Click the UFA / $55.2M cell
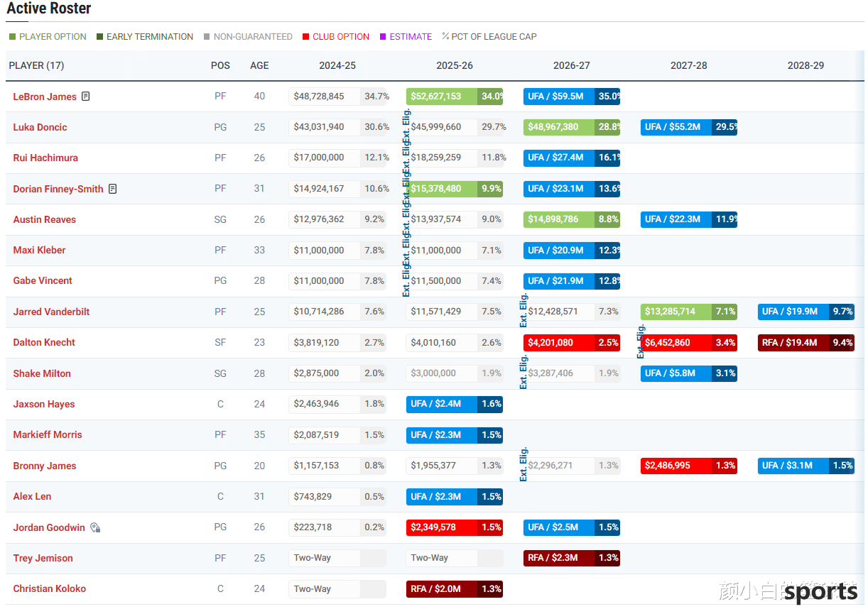This screenshot has width=868, height=614. [x=689, y=127]
